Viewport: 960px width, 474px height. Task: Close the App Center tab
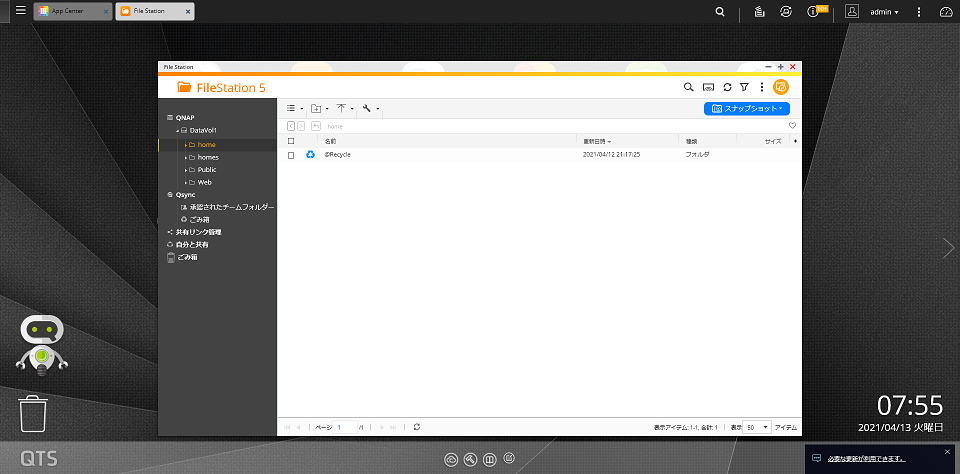click(x=105, y=12)
